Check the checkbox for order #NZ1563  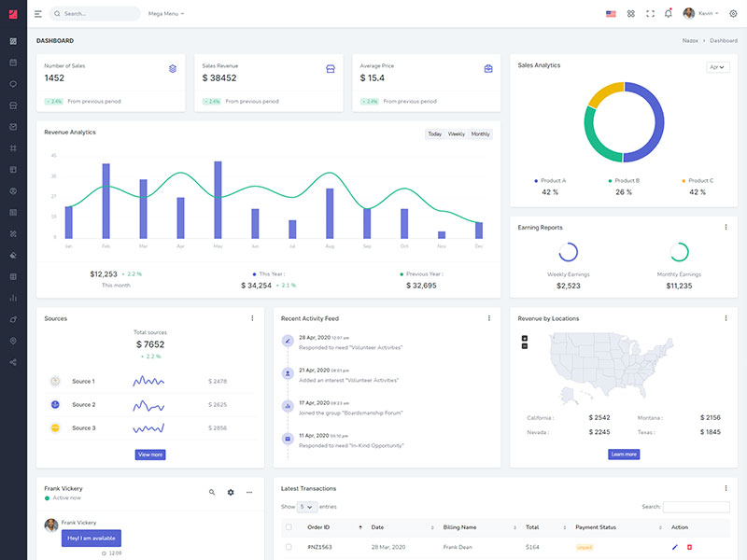point(289,547)
